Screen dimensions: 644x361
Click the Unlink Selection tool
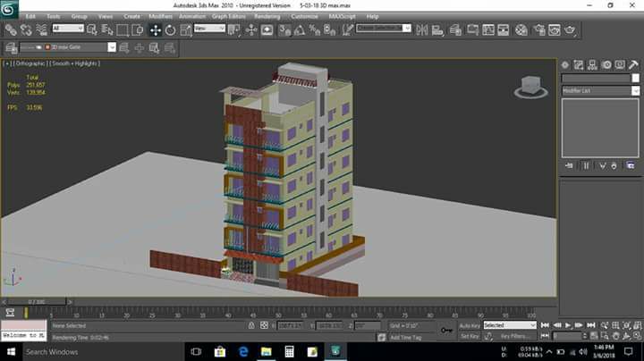pyautogui.click(x=26, y=30)
